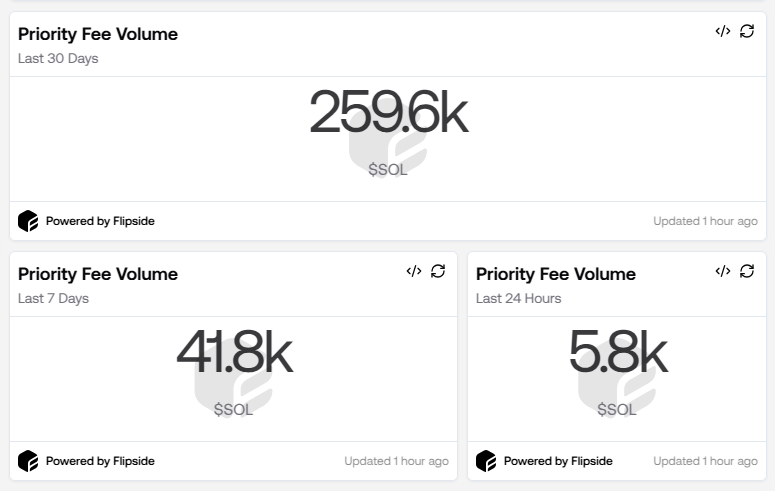Click Flipside logo in 24 Hours card
The width and height of the screenshot is (775, 491).
tap(486, 461)
